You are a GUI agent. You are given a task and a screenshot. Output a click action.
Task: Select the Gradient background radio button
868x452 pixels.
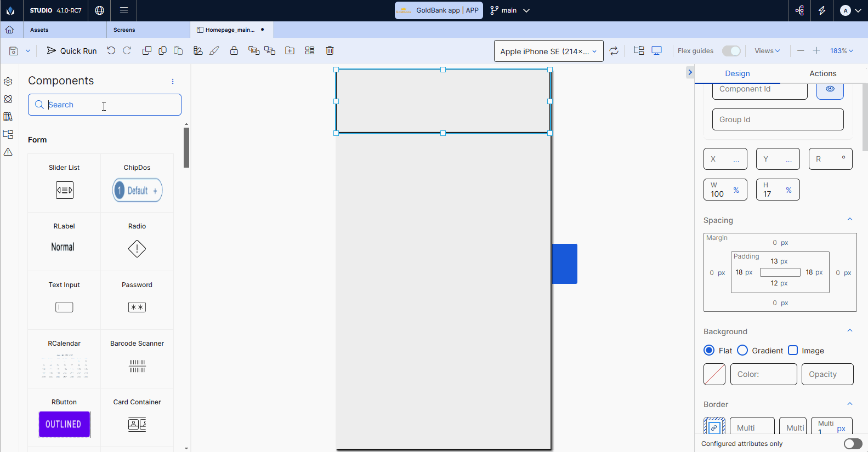(742, 351)
